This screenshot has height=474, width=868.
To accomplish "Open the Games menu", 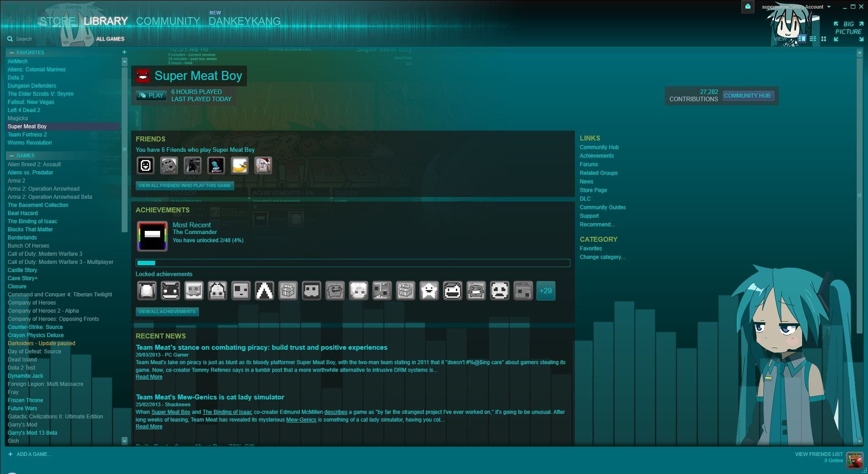I will click(x=73, y=7).
